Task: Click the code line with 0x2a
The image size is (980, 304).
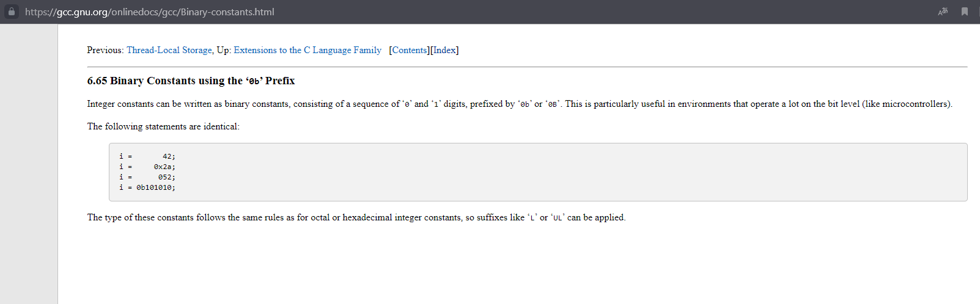Action: tap(147, 167)
